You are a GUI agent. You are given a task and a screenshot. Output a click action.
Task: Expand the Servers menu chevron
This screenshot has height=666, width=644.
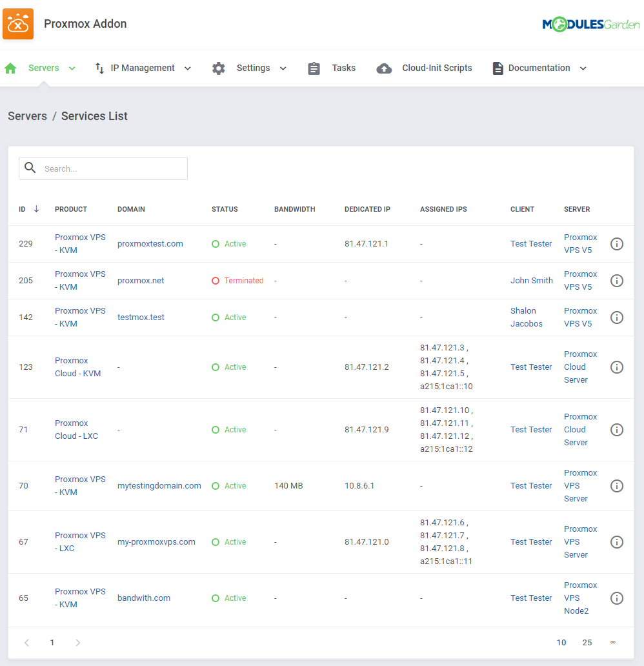point(72,68)
